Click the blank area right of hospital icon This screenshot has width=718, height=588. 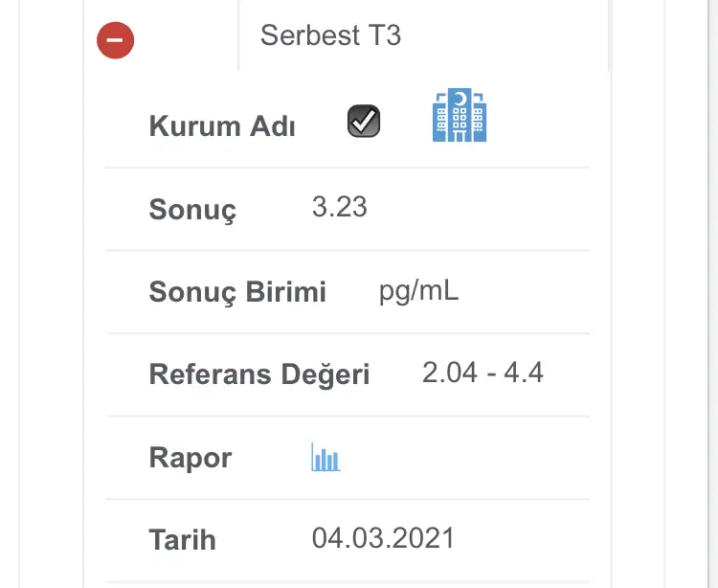[x=538, y=121]
